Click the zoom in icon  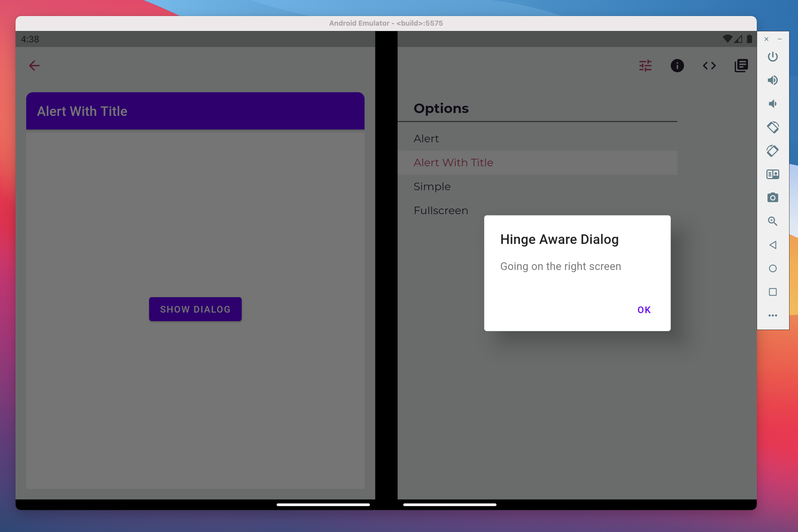(x=773, y=221)
